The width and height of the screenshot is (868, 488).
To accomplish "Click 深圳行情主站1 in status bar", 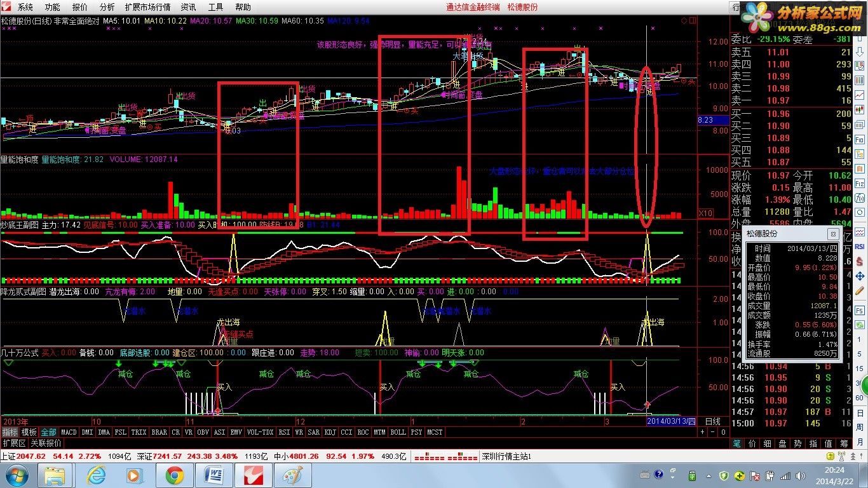I will pos(506,457).
